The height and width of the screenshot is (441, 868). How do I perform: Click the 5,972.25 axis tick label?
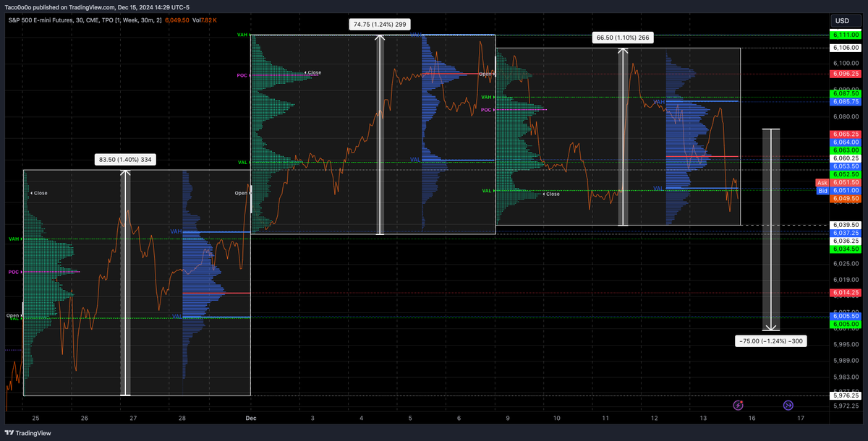pos(846,406)
